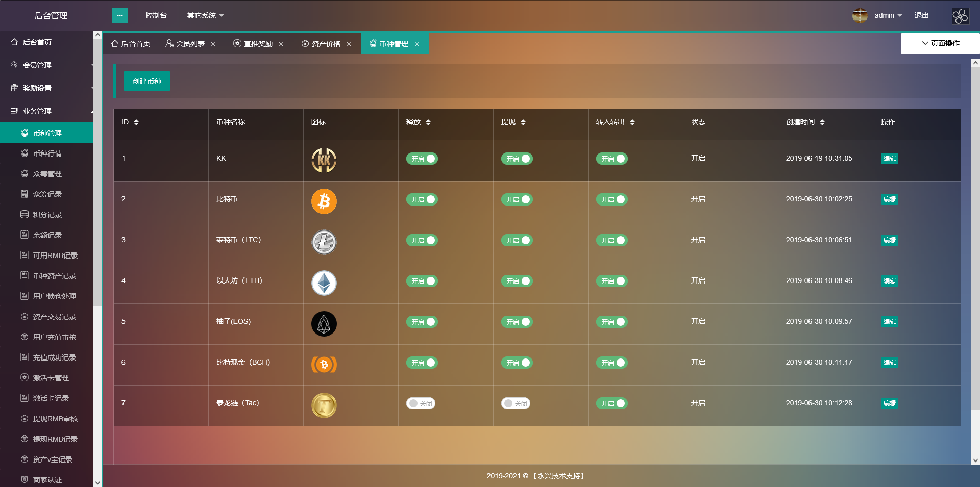Open 币种行情 in the sidebar
This screenshot has height=487, width=980.
pyautogui.click(x=47, y=153)
